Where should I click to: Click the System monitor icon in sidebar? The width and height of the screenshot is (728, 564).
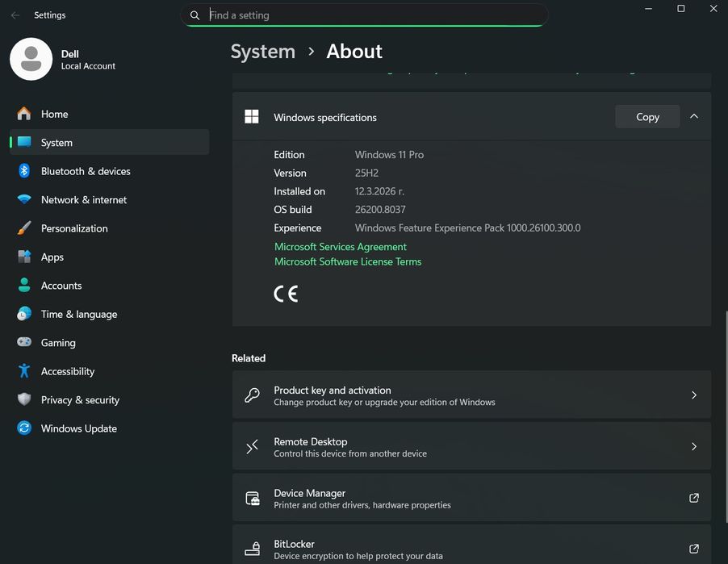pyautogui.click(x=24, y=142)
